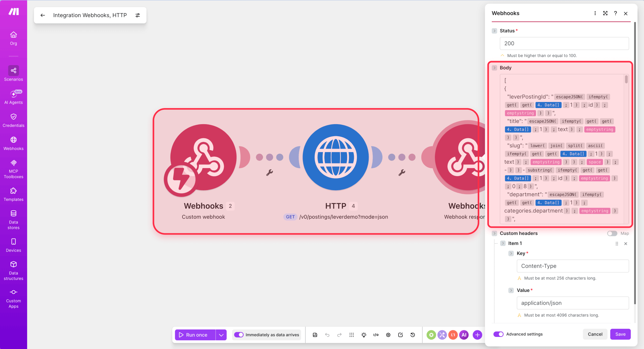This screenshot has height=349, width=644.
Task: Open the Run once dropdown arrow
Action: click(x=221, y=335)
